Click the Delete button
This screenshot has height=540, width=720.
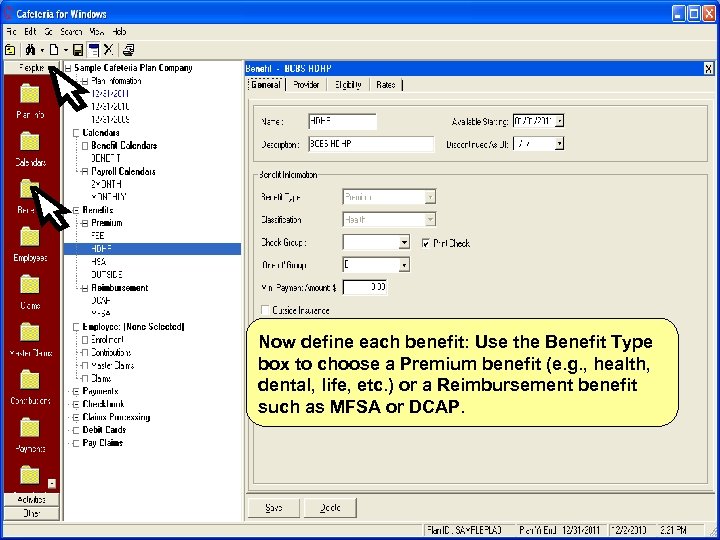point(330,507)
